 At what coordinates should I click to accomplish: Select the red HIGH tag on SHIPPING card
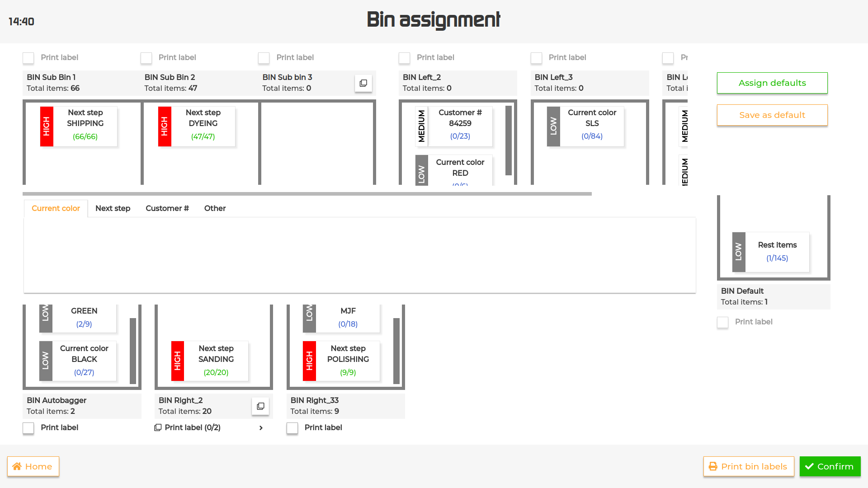coord(47,126)
